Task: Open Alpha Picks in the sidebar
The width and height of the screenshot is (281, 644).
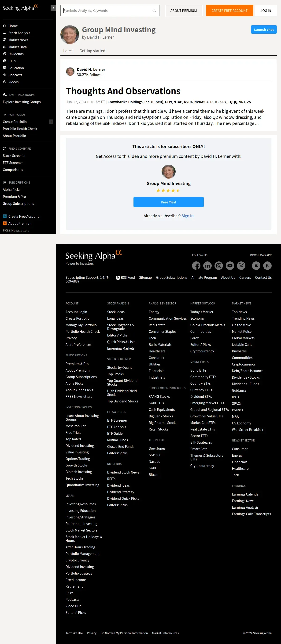Action: [11, 190]
